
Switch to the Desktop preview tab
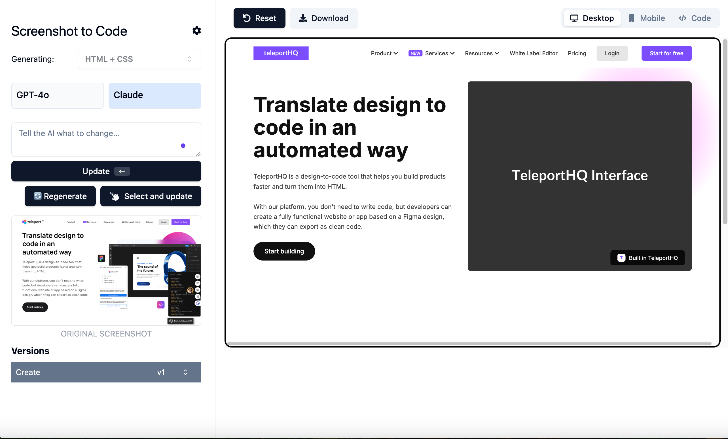pos(592,18)
